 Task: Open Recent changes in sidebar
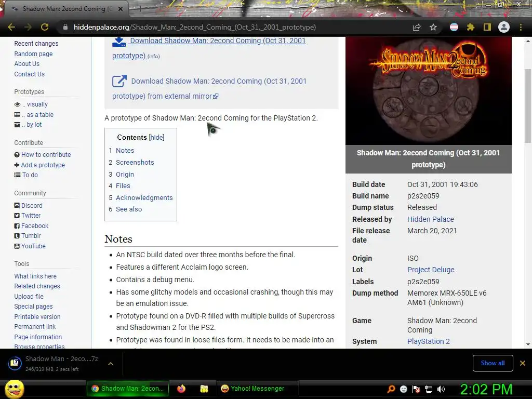pos(36,44)
